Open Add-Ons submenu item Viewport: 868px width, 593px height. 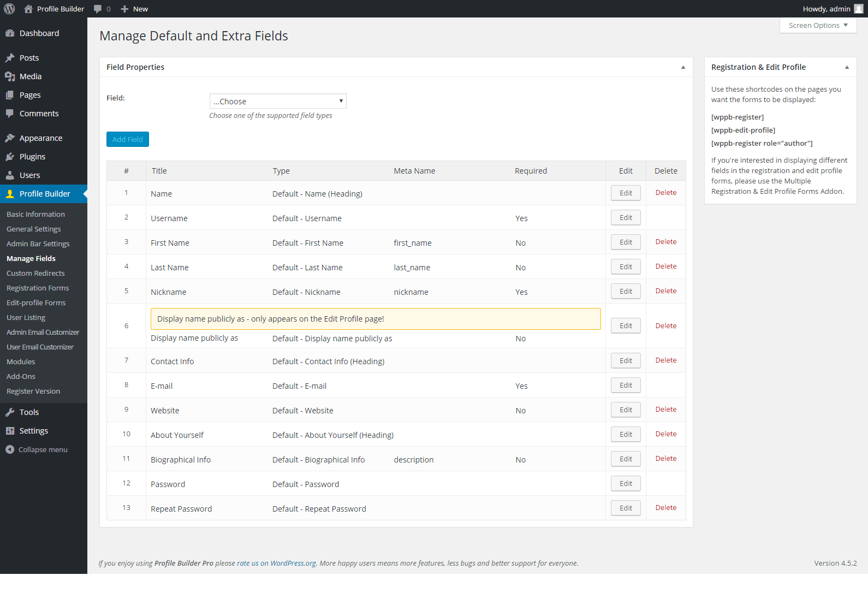(21, 376)
